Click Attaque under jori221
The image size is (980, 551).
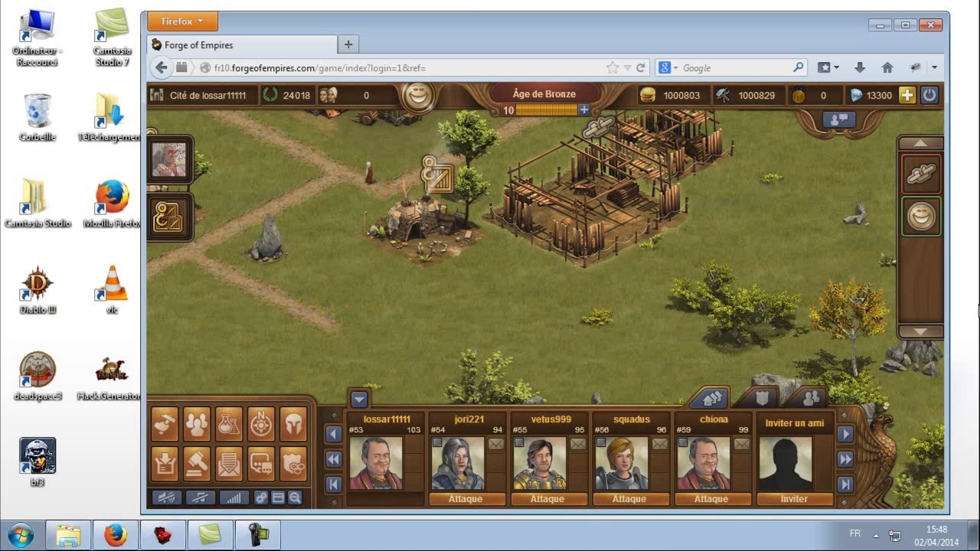coord(465,499)
